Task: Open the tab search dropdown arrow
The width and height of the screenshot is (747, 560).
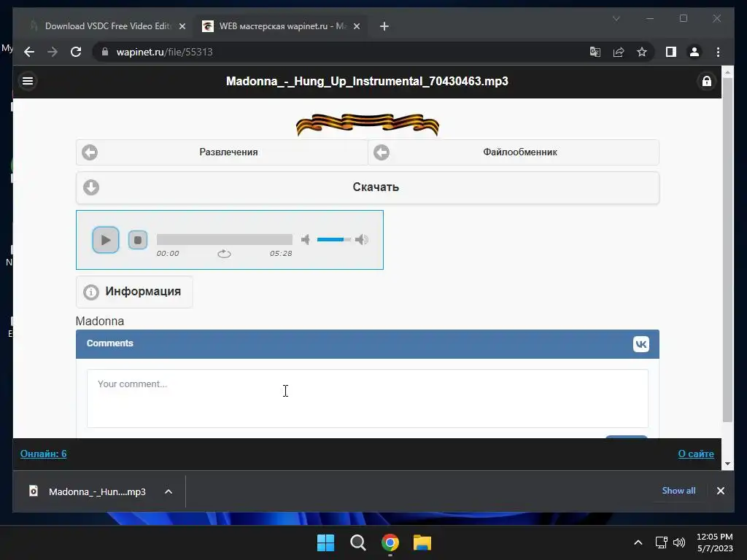Action: 616,18
